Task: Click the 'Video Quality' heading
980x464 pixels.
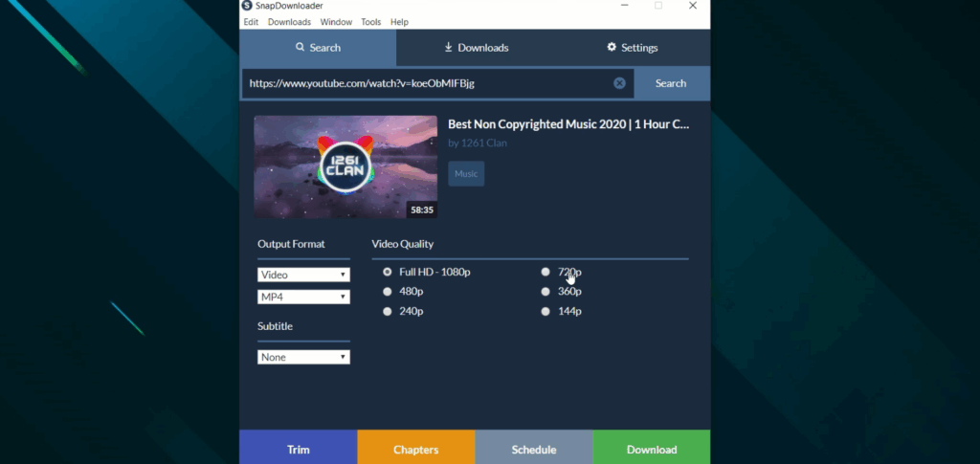Action: tap(403, 244)
